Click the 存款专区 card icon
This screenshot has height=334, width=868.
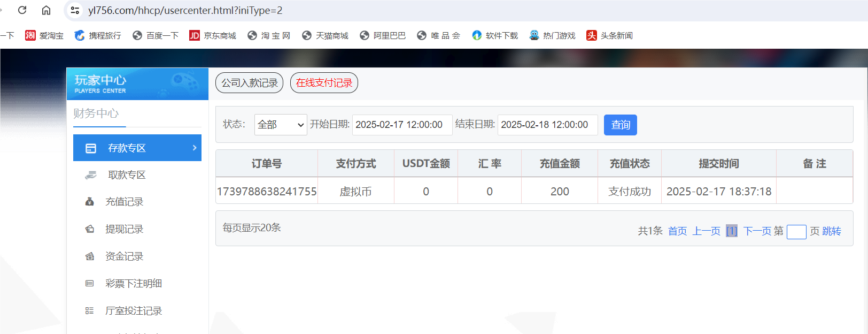pos(91,148)
